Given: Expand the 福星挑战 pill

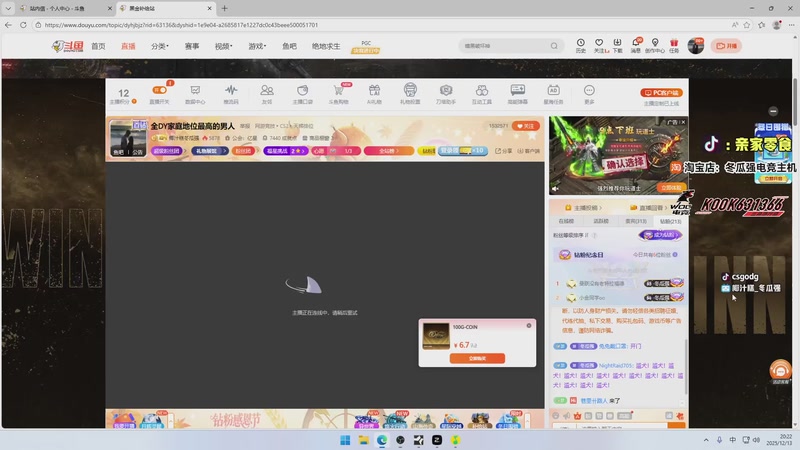Looking at the screenshot, I should coord(286,151).
